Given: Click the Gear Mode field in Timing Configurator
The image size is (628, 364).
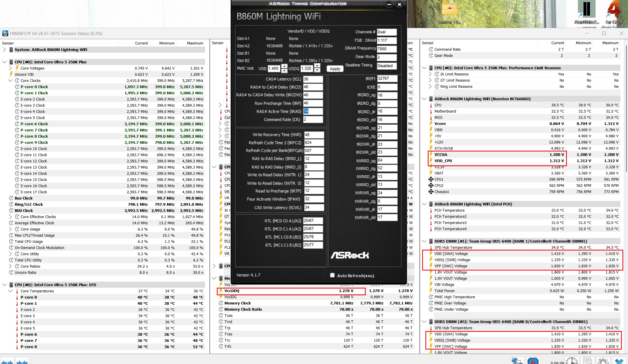Looking at the screenshot, I should [387, 57].
